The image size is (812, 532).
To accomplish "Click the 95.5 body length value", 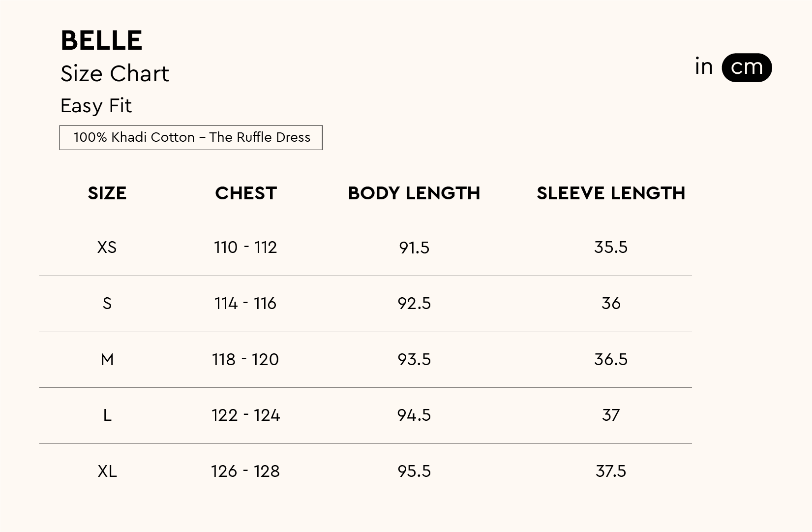I will tap(414, 471).
